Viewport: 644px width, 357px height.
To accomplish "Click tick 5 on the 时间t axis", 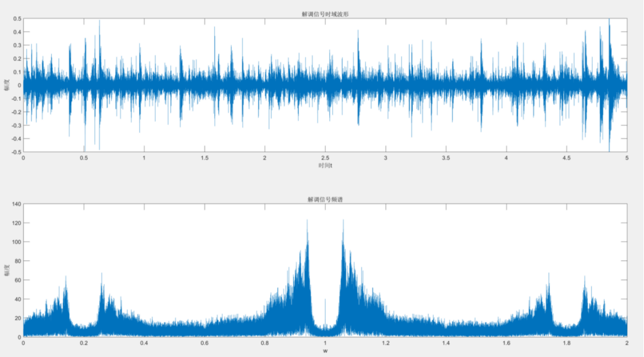I will pos(627,158).
